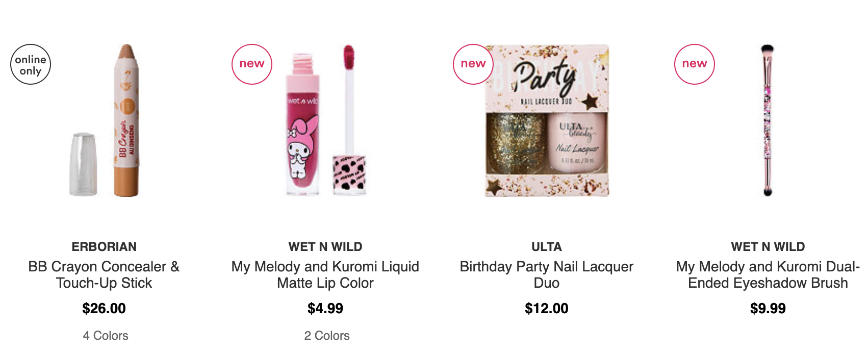Screen dimensions: 868x352
Task: Click the ULTA brand name
Action: [x=547, y=247]
